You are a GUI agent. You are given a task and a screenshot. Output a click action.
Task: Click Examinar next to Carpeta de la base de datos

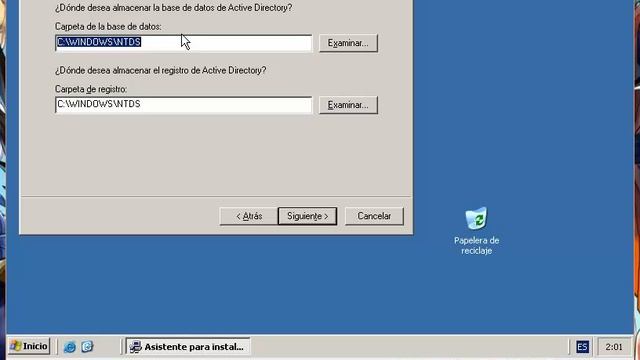pyautogui.click(x=348, y=43)
